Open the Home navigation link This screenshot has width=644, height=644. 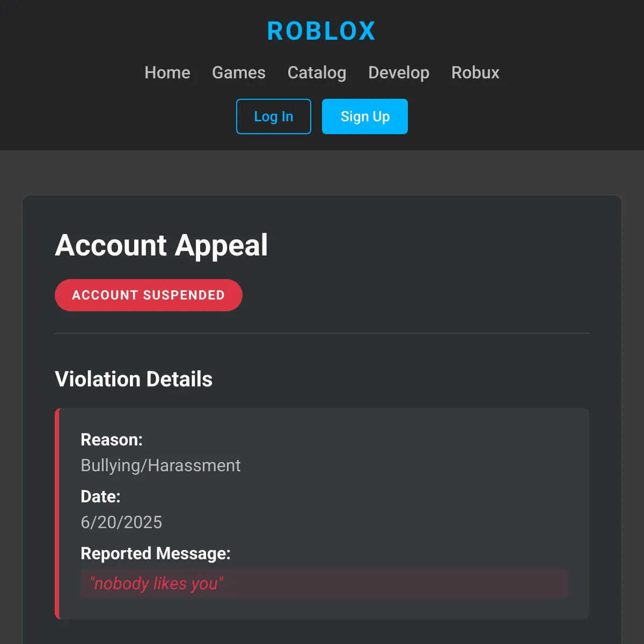(x=167, y=72)
